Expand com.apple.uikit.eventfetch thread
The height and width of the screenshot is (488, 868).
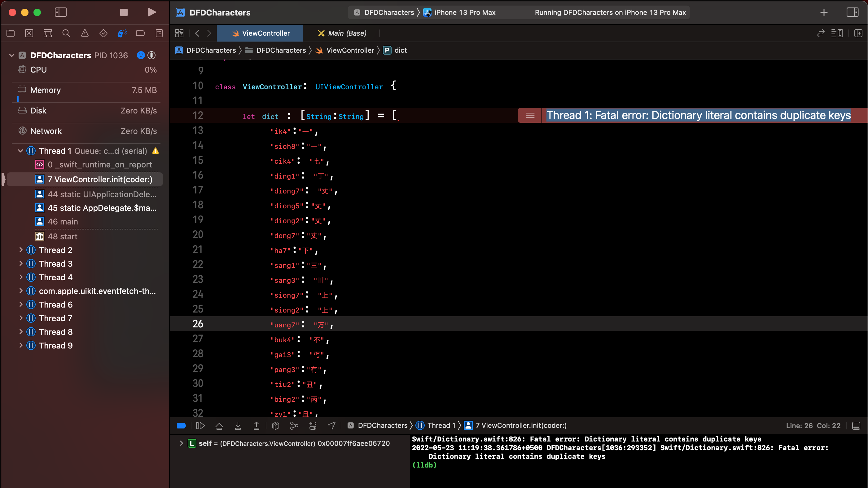click(21, 291)
